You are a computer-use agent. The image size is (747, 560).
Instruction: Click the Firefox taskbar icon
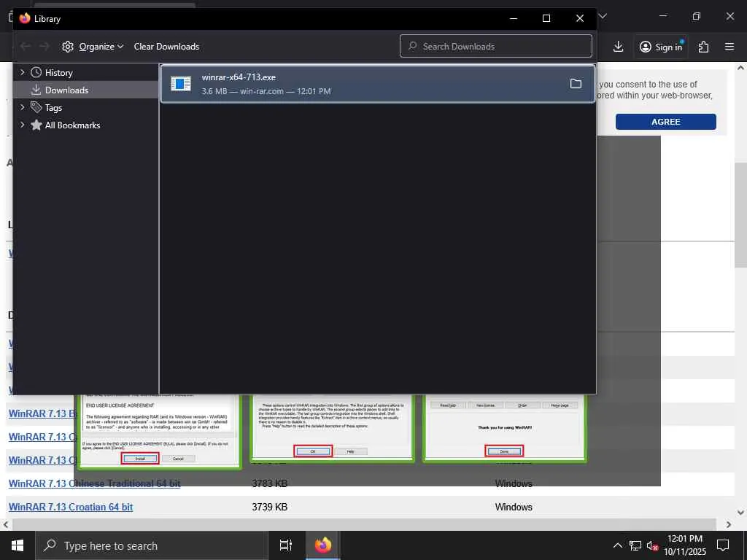(x=323, y=545)
